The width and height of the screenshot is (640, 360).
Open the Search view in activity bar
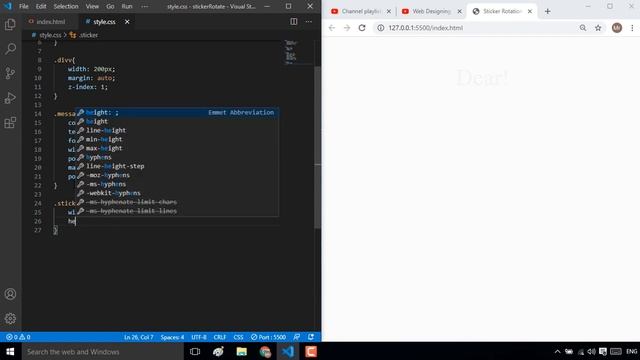10,49
